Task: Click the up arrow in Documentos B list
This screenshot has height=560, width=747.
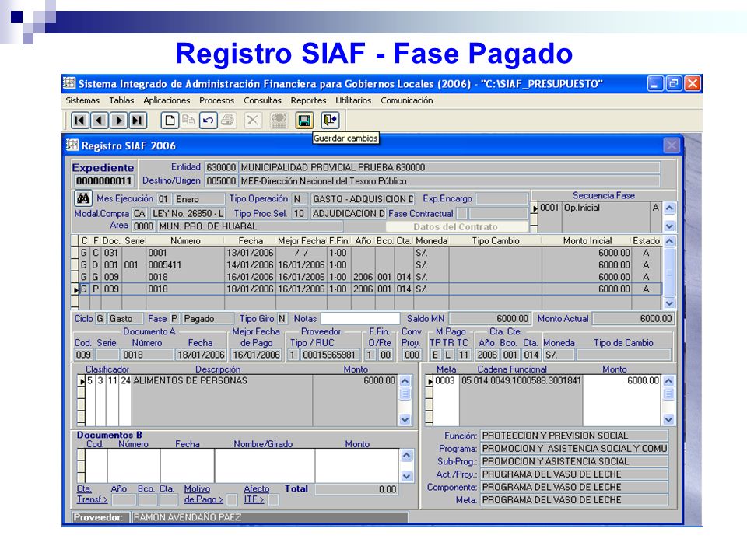Action: (406, 455)
